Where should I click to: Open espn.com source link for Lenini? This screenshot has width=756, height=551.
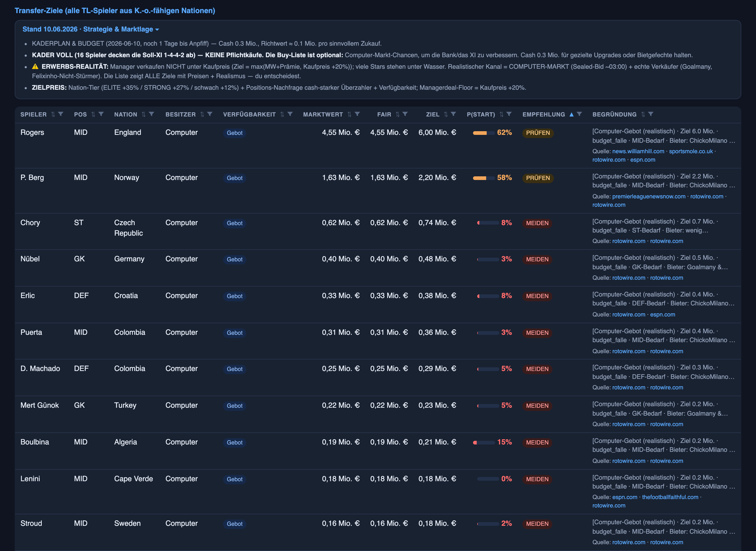(625, 497)
